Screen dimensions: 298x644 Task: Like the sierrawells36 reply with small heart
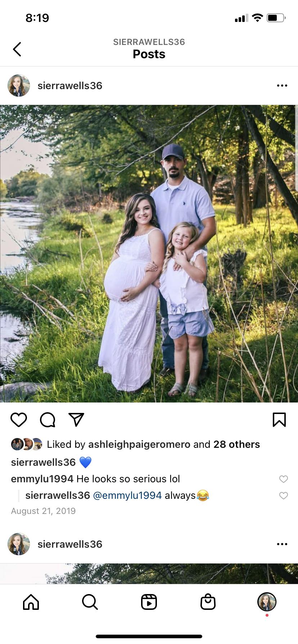[x=284, y=496]
